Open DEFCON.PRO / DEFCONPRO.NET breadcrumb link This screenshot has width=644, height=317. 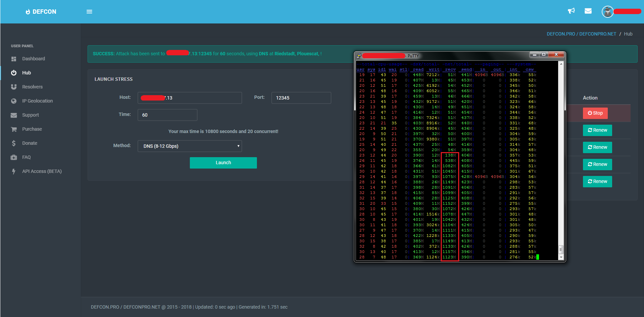point(581,34)
